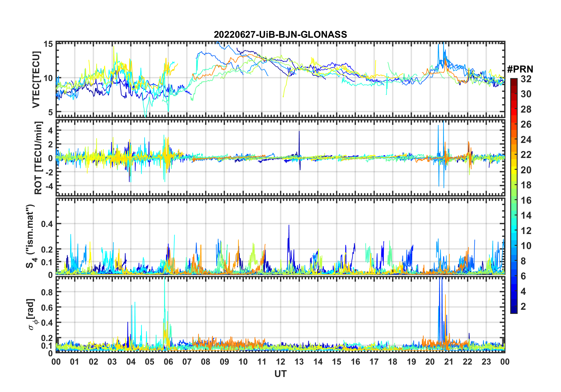Pick the orange colorbar band beside 24
The width and height of the screenshot is (561, 392).
pyautogui.click(x=514, y=139)
